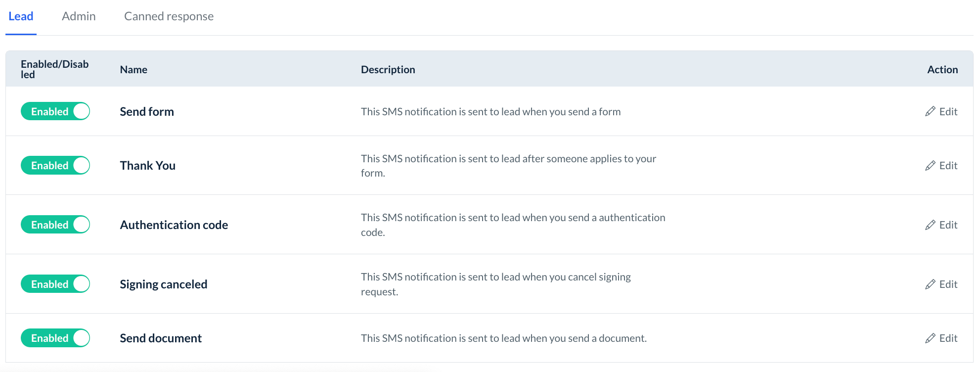Click the Description column header

pyautogui.click(x=388, y=70)
